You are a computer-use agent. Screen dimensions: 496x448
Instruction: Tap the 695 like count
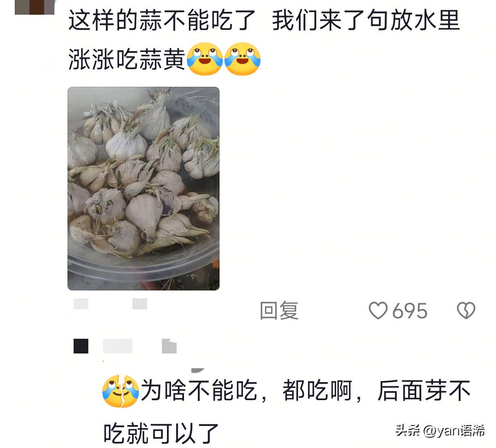(410, 311)
